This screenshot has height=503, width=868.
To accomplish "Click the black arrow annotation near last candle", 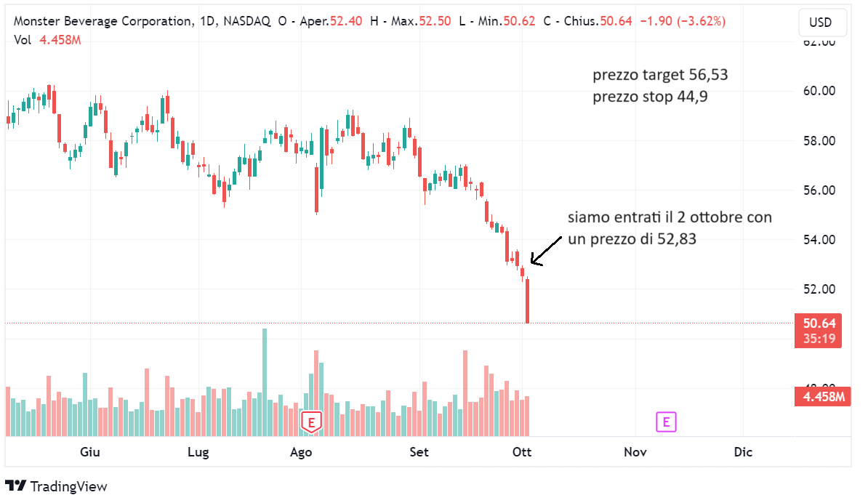I will click(x=546, y=251).
